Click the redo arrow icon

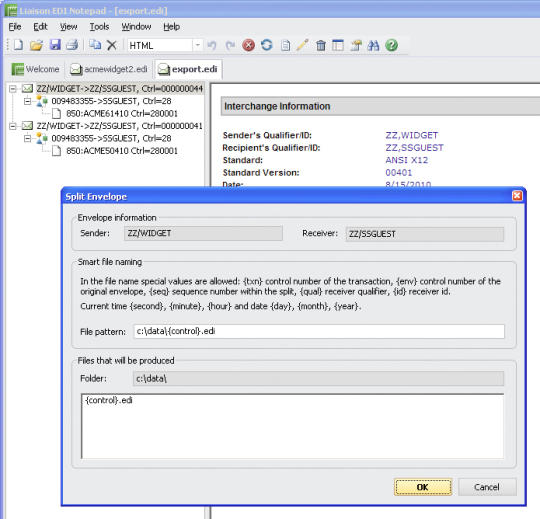[230, 45]
